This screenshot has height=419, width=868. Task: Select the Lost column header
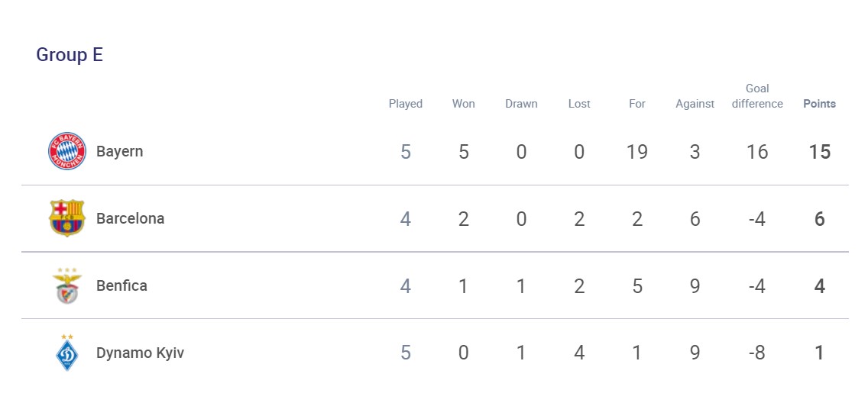(x=579, y=104)
